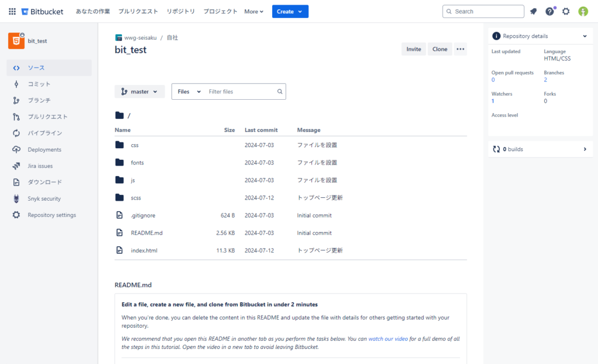Open Snyk security in the sidebar
The width and height of the screenshot is (598, 364).
click(44, 199)
